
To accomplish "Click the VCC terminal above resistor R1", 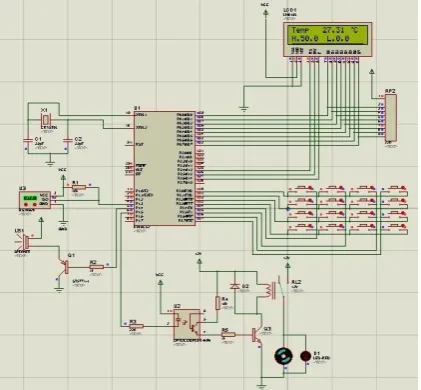I will click(x=63, y=177).
